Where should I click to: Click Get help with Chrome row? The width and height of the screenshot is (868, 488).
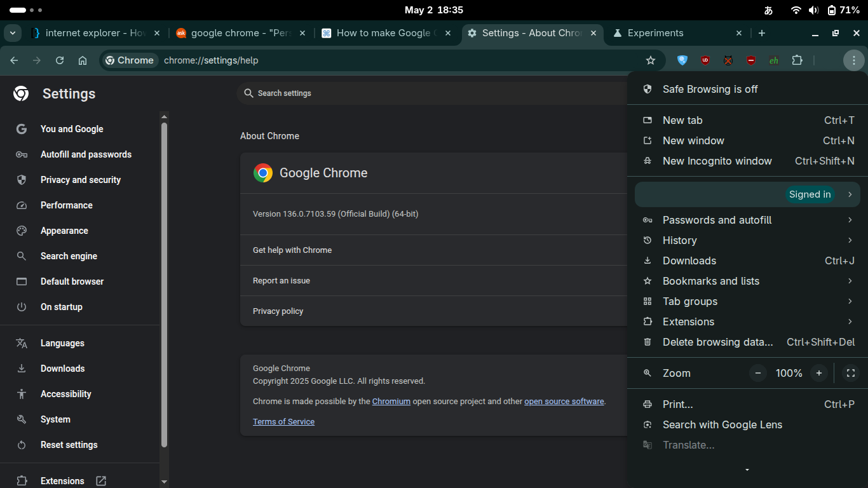pyautogui.click(x=433, y=250)
